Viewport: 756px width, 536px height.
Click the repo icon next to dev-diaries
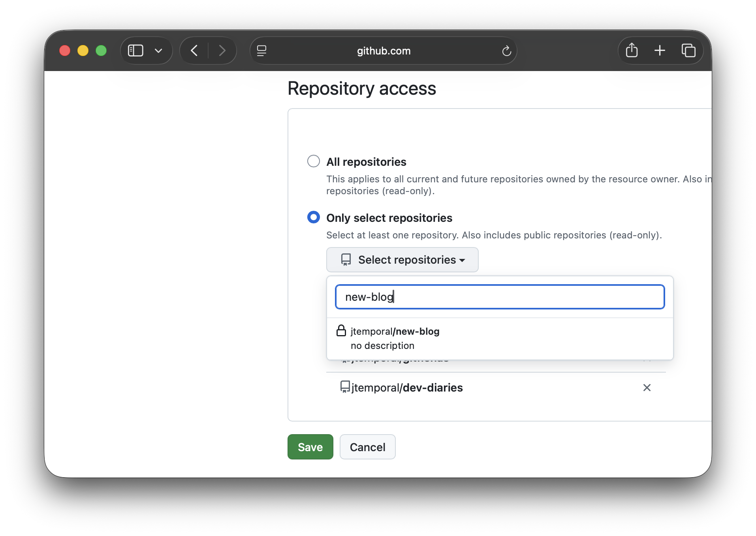[345, 387]
